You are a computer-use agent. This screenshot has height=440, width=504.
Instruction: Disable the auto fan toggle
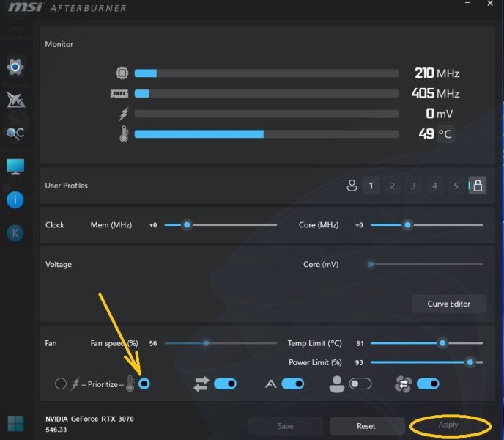292,384
